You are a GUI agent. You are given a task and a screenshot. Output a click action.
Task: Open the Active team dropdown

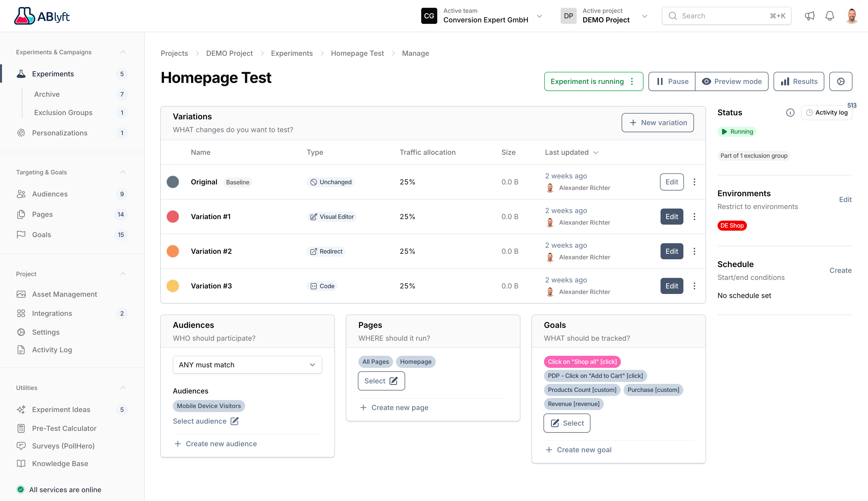481,16
